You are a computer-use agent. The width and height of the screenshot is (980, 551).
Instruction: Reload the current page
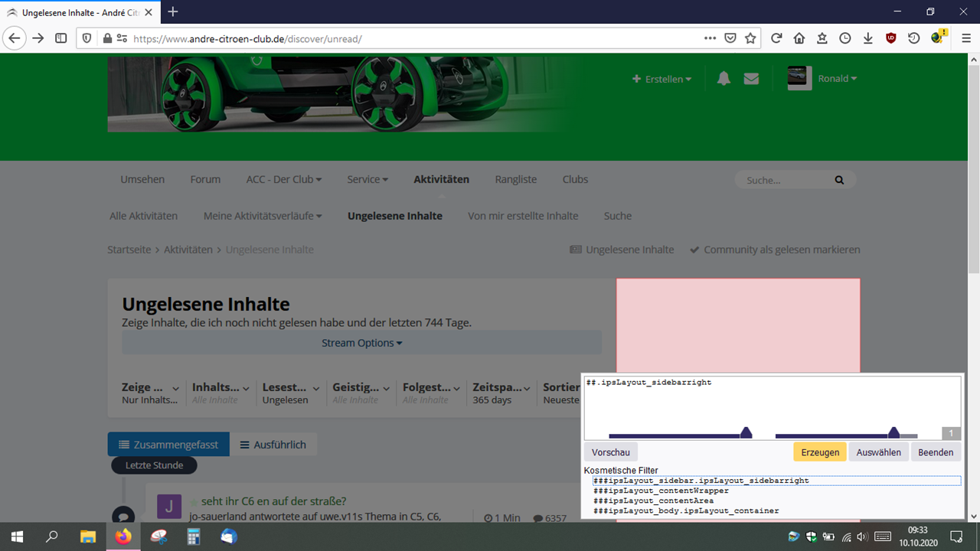click(x=776, y=38)
